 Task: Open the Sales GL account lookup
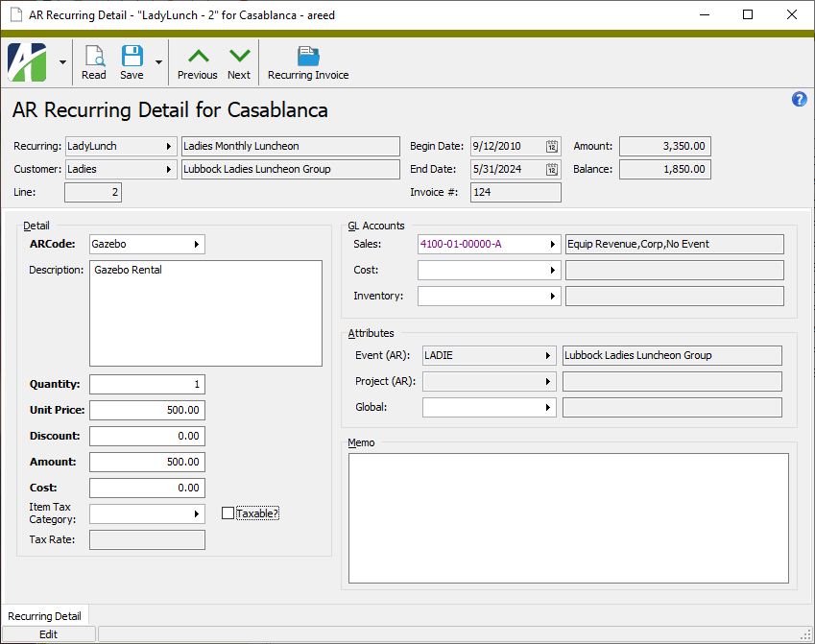552,244
